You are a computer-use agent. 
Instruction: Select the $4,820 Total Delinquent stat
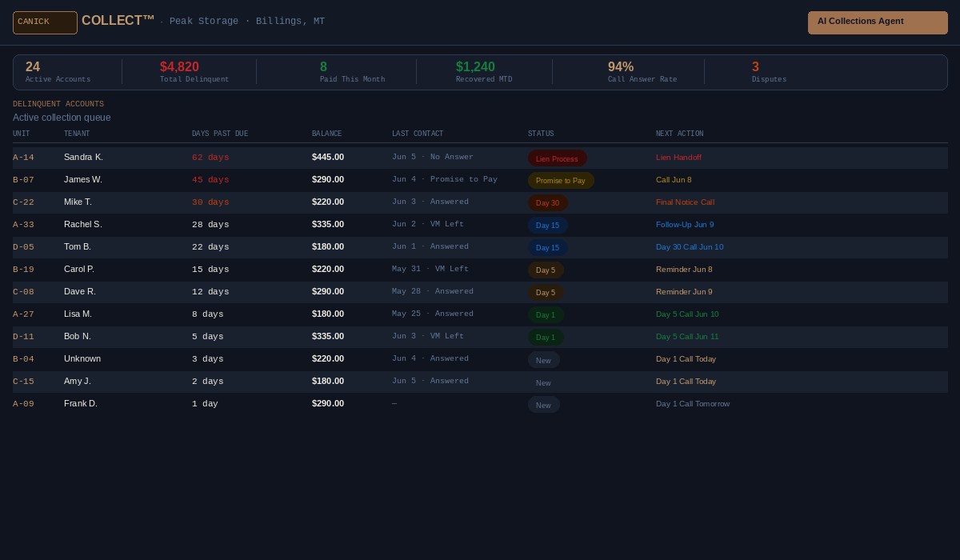(x=194, y=72)
